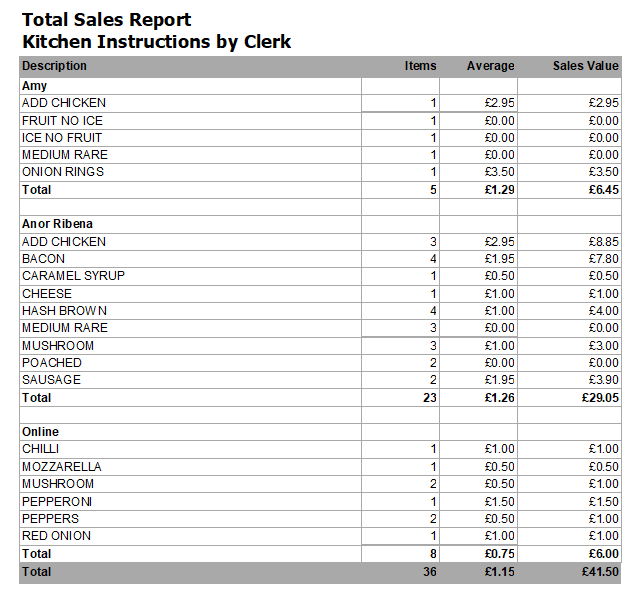Select RED ONION row description
The height and width of the screenshot is (593, 642).
click(57, 536)
